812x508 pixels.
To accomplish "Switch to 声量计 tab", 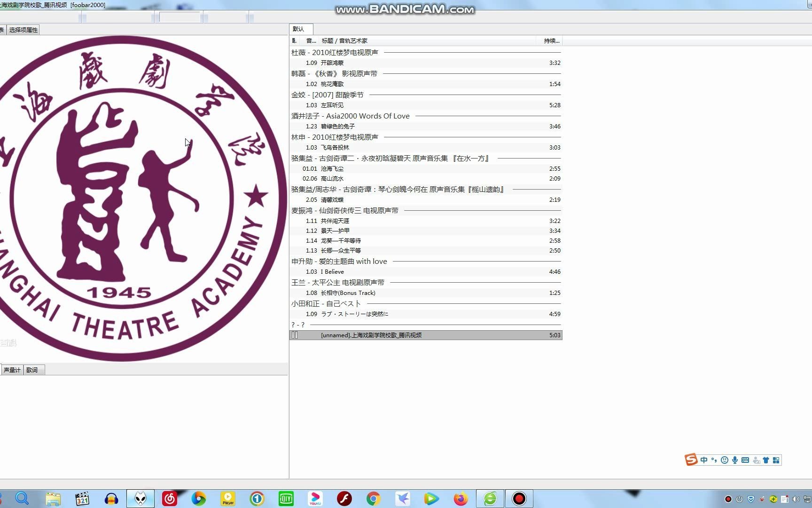I will 12,370.
